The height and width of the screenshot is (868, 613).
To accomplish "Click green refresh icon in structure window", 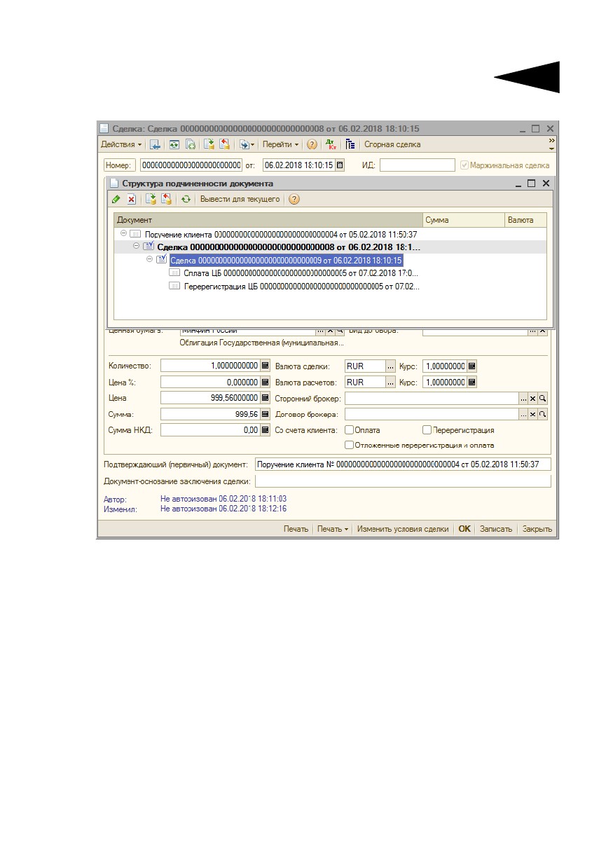I will (x=186, y=199).
